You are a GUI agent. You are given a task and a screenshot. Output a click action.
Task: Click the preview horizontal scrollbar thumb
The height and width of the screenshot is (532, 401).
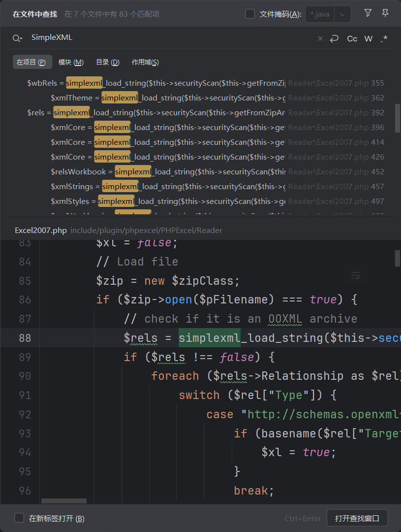point(64,501)
